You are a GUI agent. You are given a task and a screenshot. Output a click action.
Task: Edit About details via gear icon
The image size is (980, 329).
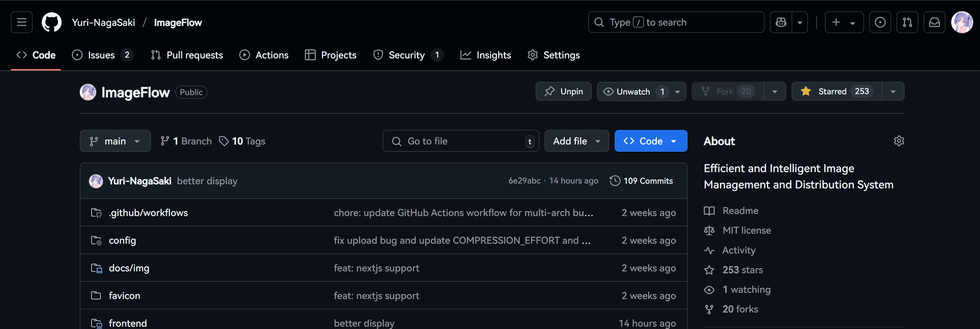click(899, 141)
